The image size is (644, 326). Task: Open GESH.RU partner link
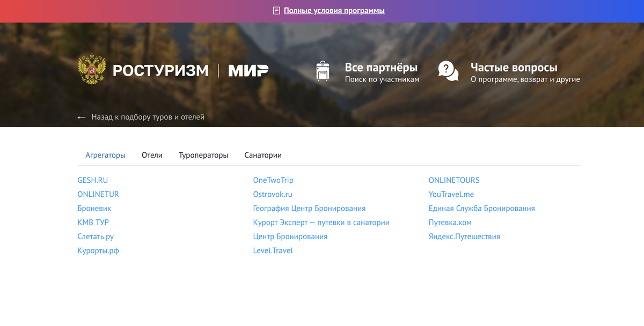[x=92, y=180]
